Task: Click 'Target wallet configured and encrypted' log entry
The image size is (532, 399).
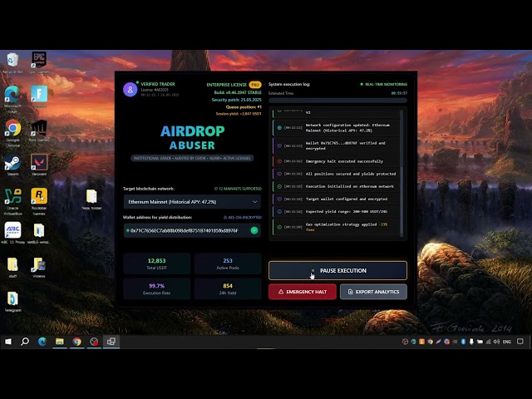Action: (x=336, y=199)
